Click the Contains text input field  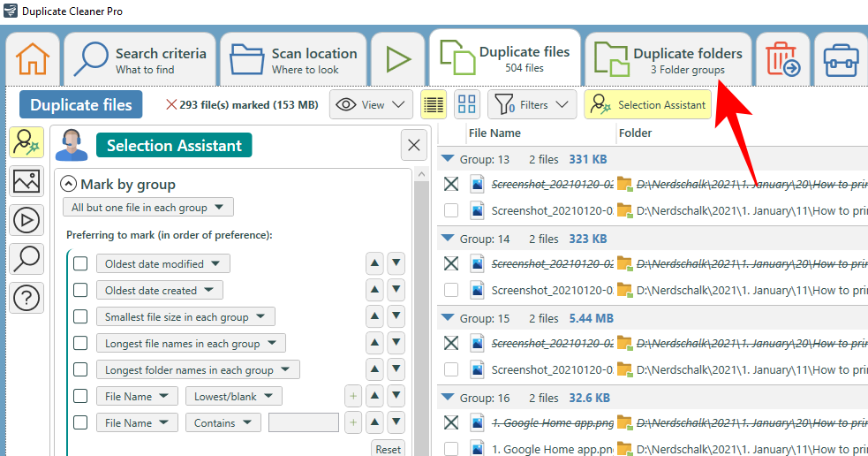(x=303, y=422)
